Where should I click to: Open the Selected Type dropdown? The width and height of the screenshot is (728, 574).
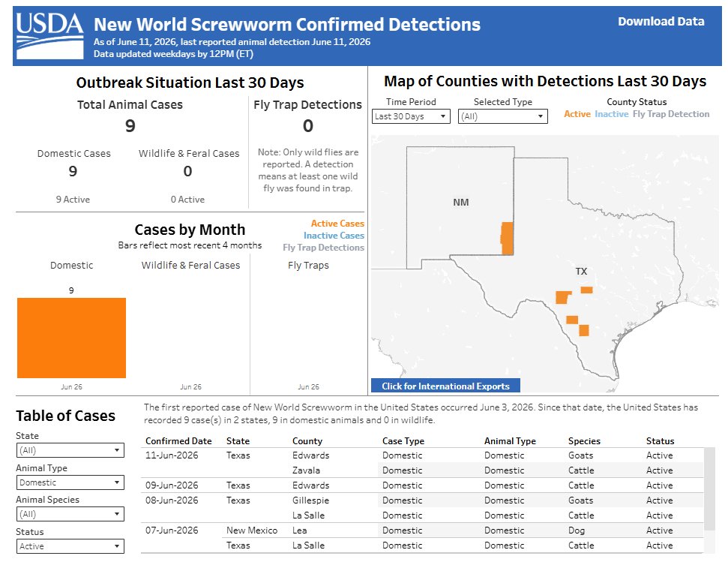(502, 116)
